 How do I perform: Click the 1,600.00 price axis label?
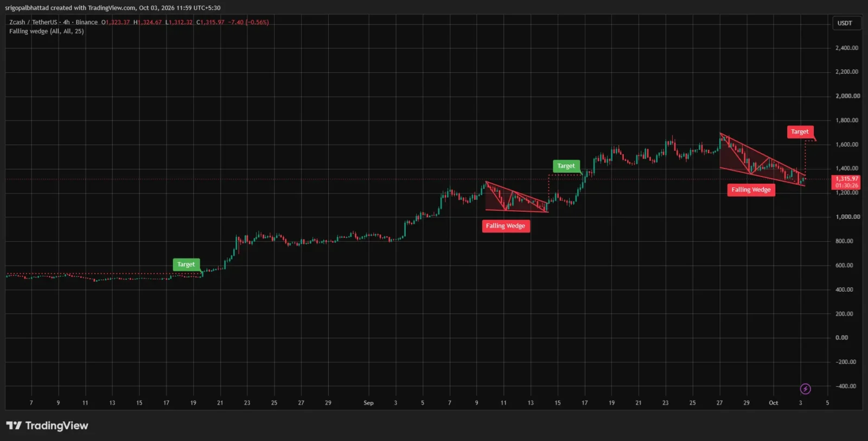click(847, 144)
